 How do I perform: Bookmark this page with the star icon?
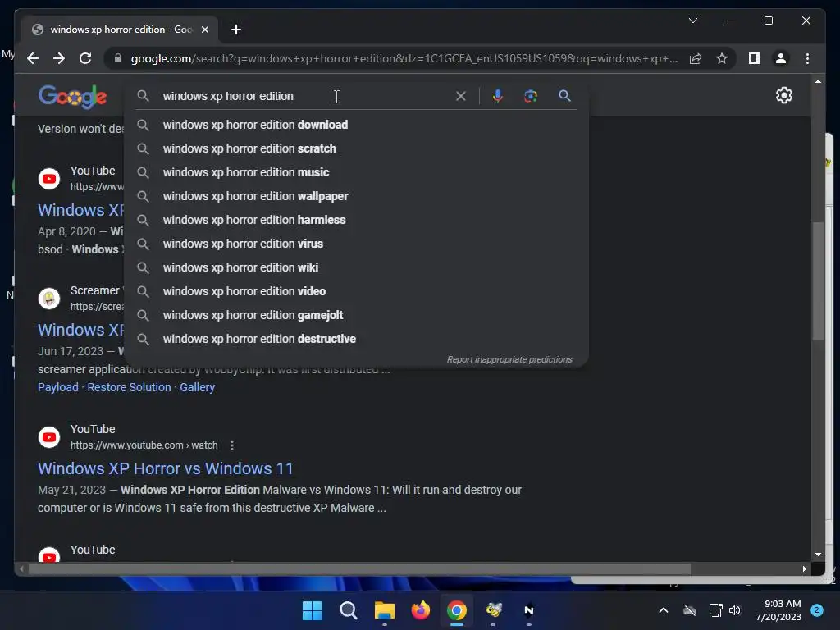[722, 58]
